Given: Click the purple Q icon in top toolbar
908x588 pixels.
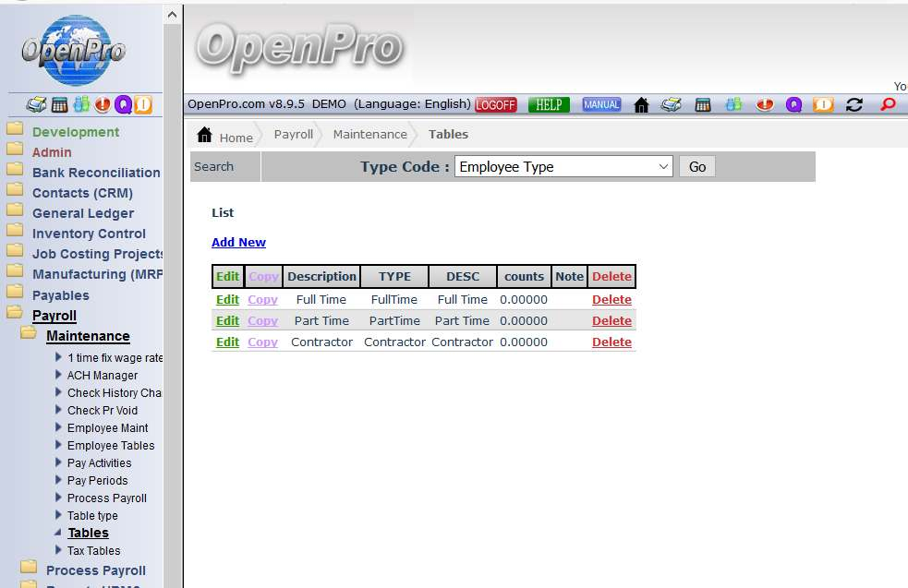Looking at the screenshot, I should (793, 104).
